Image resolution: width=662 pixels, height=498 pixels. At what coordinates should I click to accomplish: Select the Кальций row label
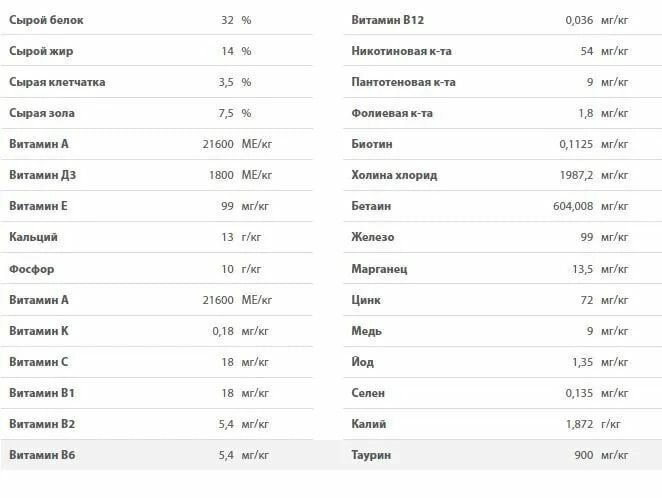[x=34, y=237]
